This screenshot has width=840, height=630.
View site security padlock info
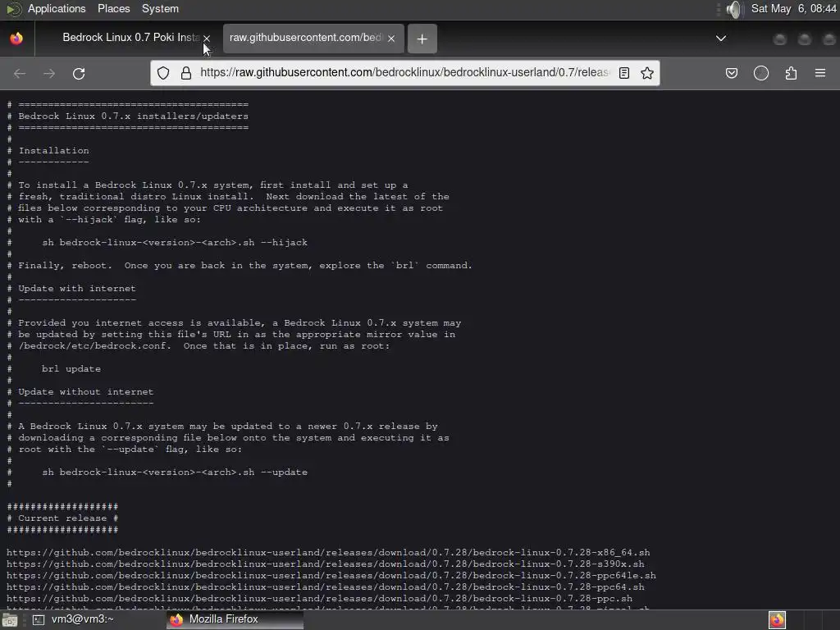pyautogui.click(x=186, y=73)
